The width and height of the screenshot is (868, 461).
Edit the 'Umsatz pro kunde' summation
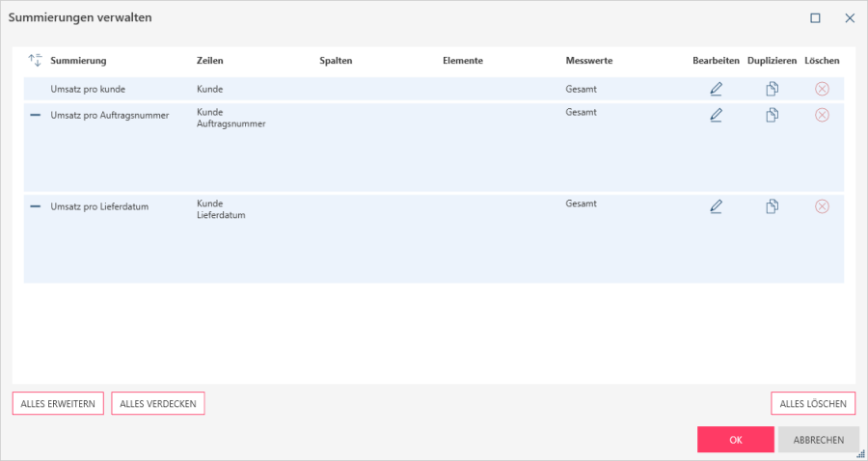(x=716, y=89)
